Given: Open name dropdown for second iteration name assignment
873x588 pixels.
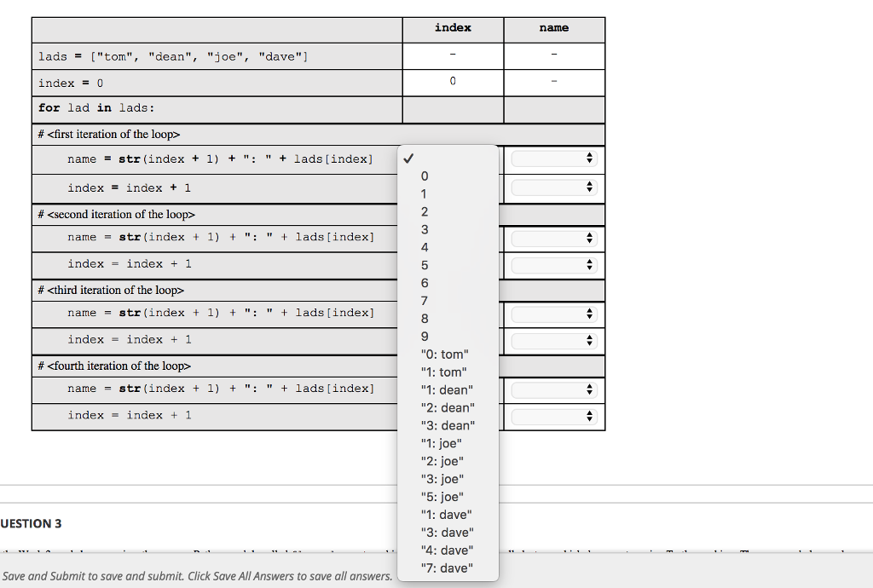Looking at the screenshot, I should [554, 239].
